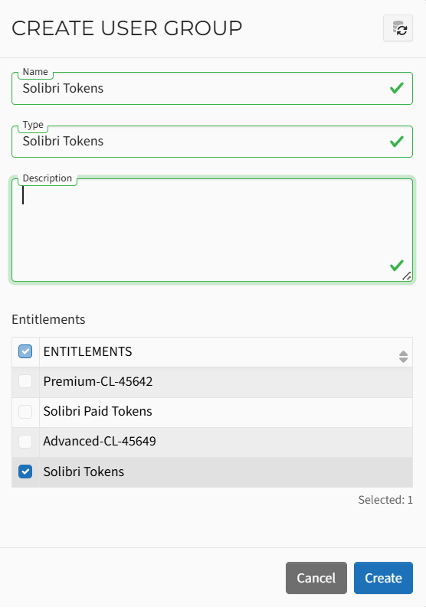
Task: Sort the ENTITLEMENTS column
Action: tap(403, 356)
